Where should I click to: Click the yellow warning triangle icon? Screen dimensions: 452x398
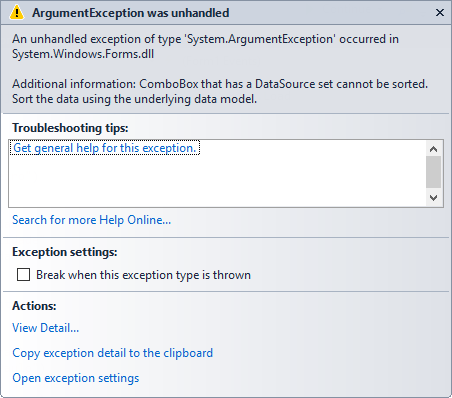(x=17, y=13)
